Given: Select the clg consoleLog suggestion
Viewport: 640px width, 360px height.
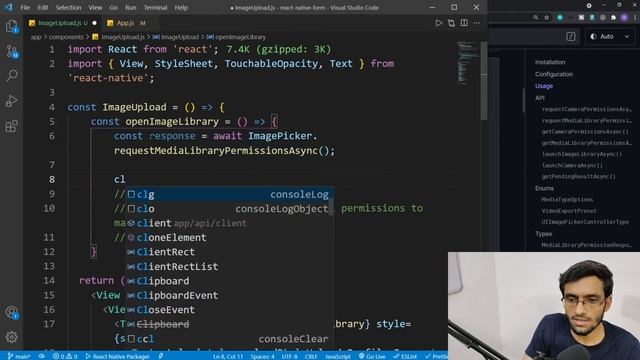Looking at the screenshot, I should (229, 194).
